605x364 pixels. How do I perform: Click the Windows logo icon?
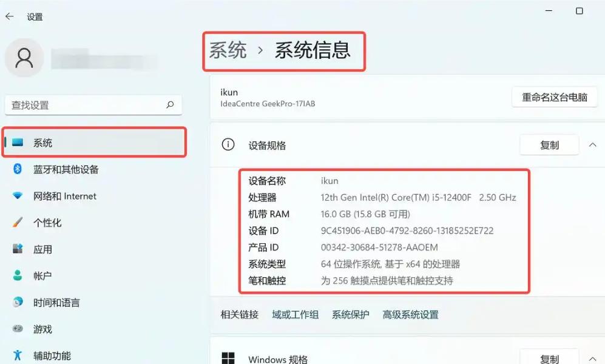point(228,358)
